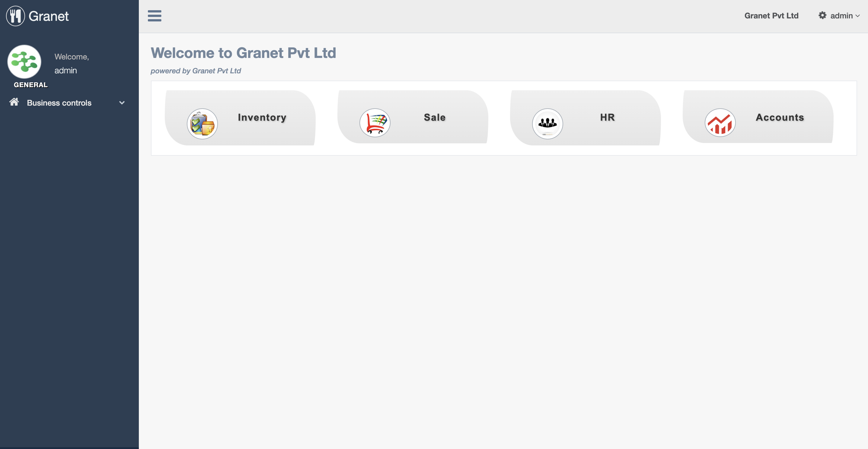Expand the Business controls chevron
The image size is (868, 449).
122,103
